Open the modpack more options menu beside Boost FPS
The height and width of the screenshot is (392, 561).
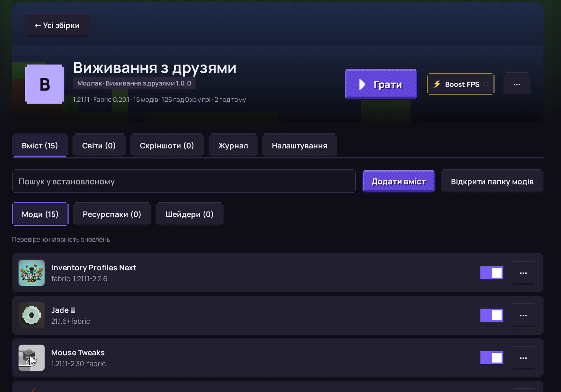click(x=517, y=84)
